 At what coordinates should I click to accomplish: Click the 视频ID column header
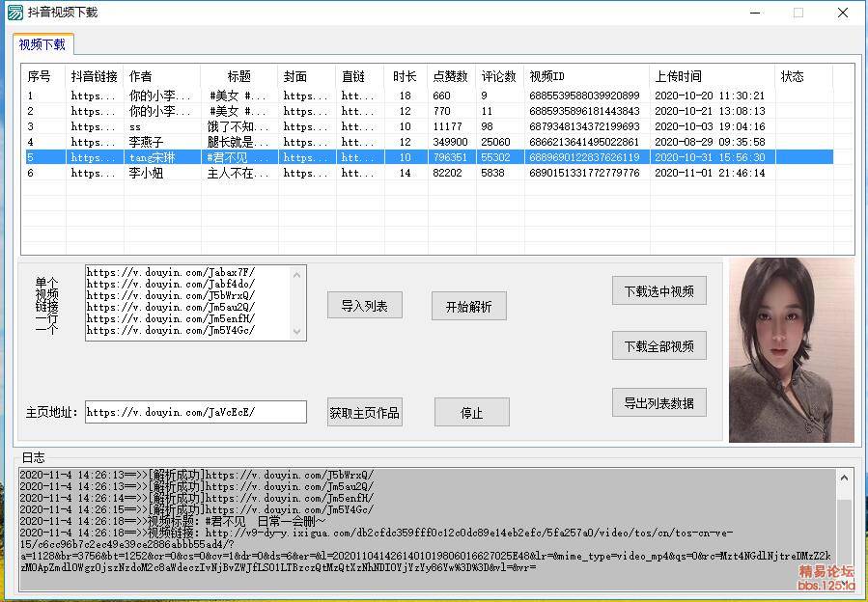coord(587,76)
